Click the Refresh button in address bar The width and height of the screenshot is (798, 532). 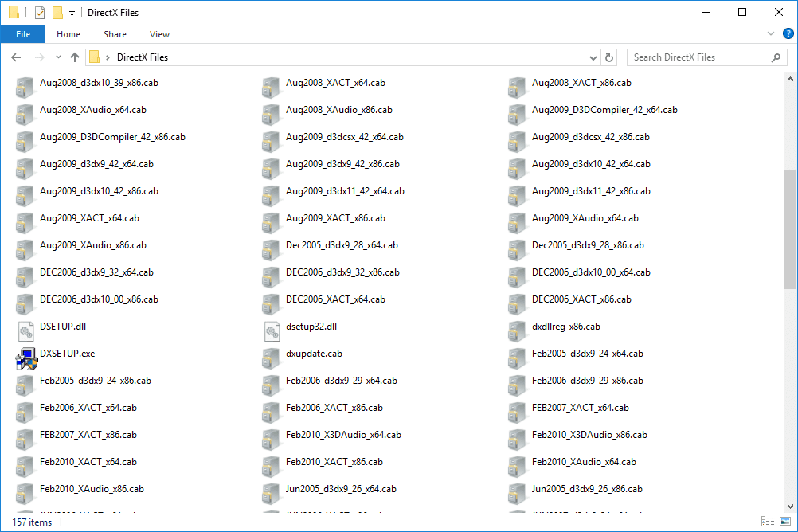(610, 57)
